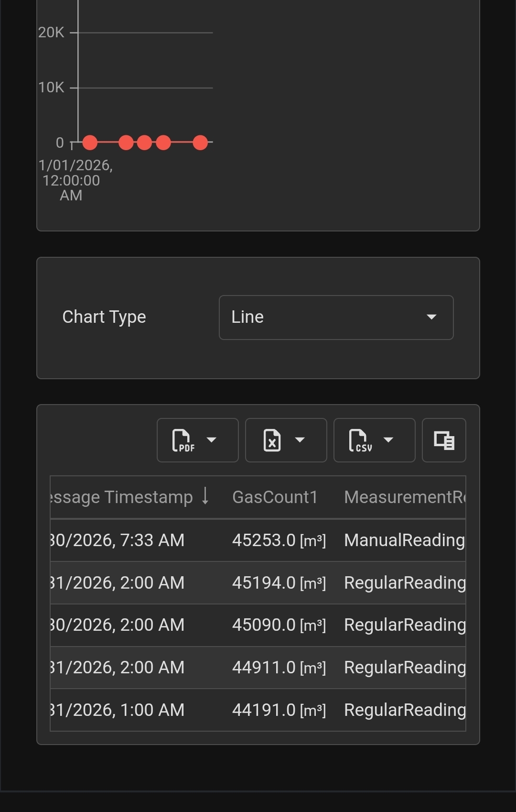Select the row with GasCount1 44911.0
The height and width of the screenshot is (812, 516).
(x=258, y=668)
